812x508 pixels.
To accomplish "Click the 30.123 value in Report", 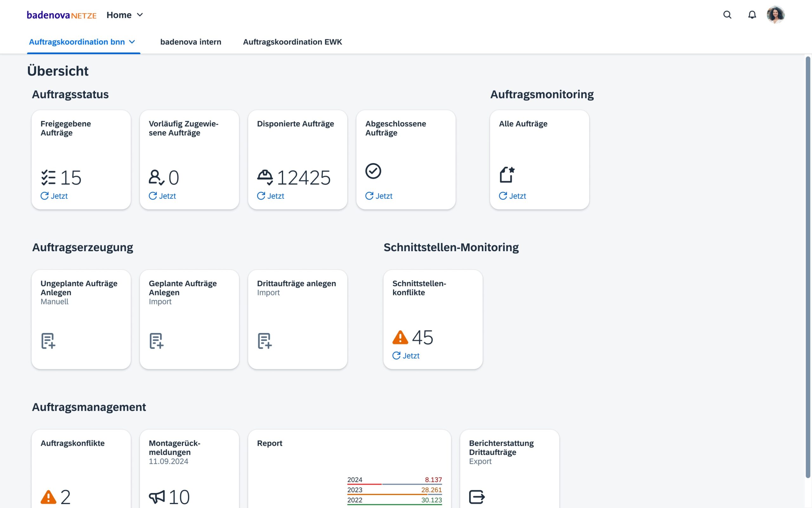I will (x=431, y=500).
